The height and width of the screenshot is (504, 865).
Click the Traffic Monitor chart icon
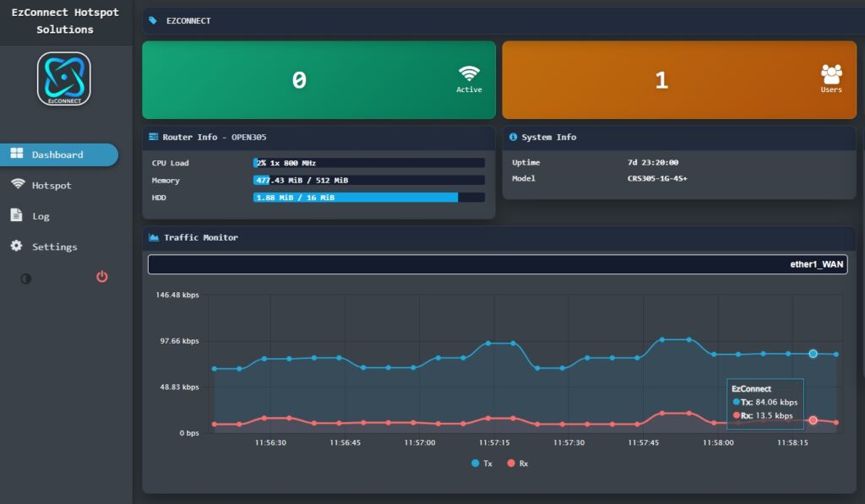154,238
